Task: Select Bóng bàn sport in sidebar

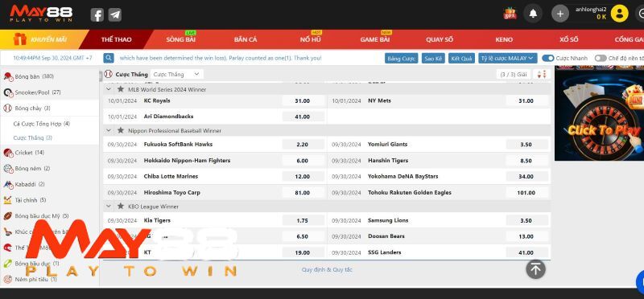Action: point(49,76)
